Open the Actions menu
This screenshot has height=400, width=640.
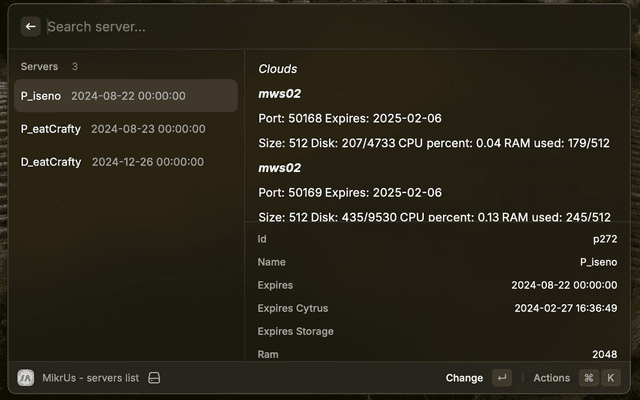pos(551,378)
